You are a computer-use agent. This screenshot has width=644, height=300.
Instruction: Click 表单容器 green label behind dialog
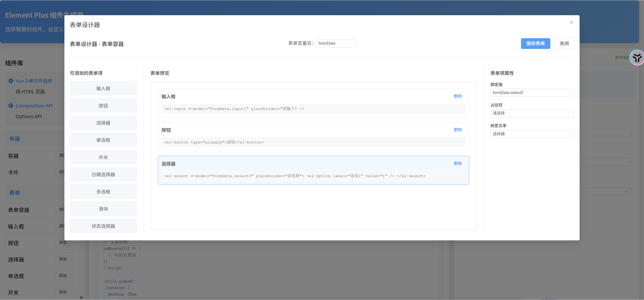622,57
